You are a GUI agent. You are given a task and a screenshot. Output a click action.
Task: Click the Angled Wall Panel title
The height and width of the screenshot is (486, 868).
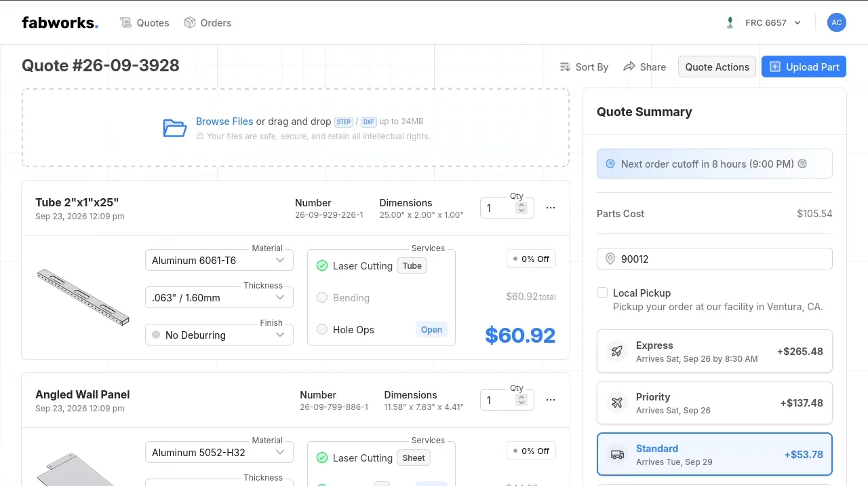(x=83, y=394)
